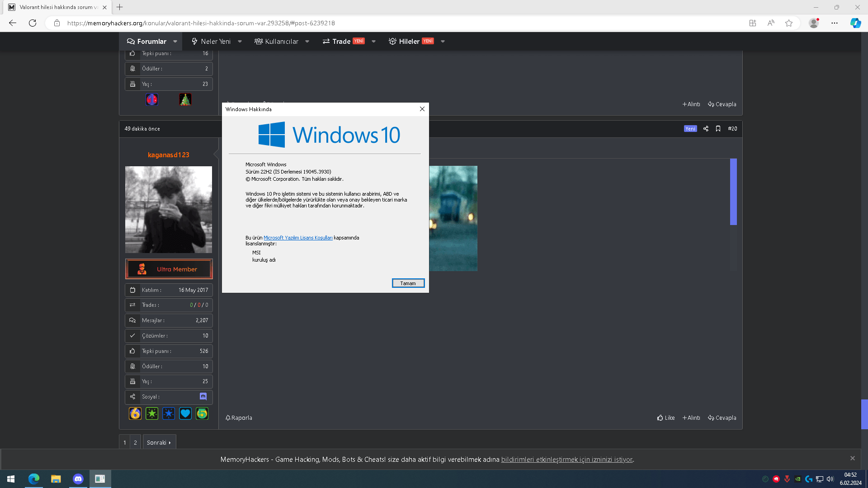Viewport: 868px width, 488px height.
Task: Activate the Read aloud icon
Action: click(771, 23)
